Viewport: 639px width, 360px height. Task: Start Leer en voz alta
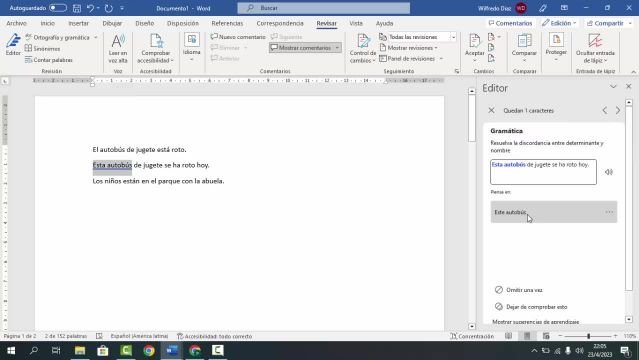pyautogui.click(x=118, y=48)
